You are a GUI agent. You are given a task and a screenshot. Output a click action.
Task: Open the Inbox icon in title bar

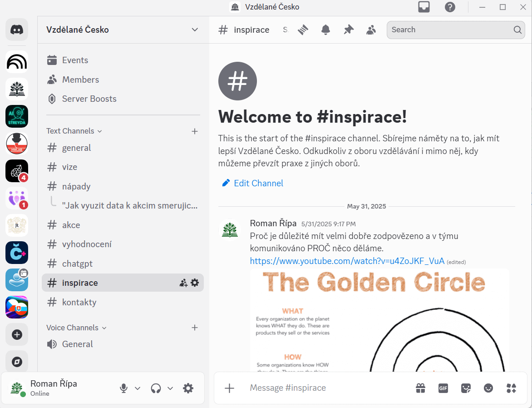424,7
